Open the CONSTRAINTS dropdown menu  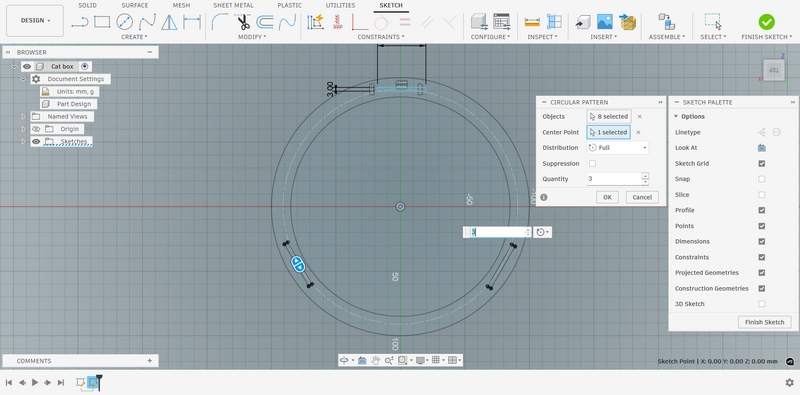381,37
